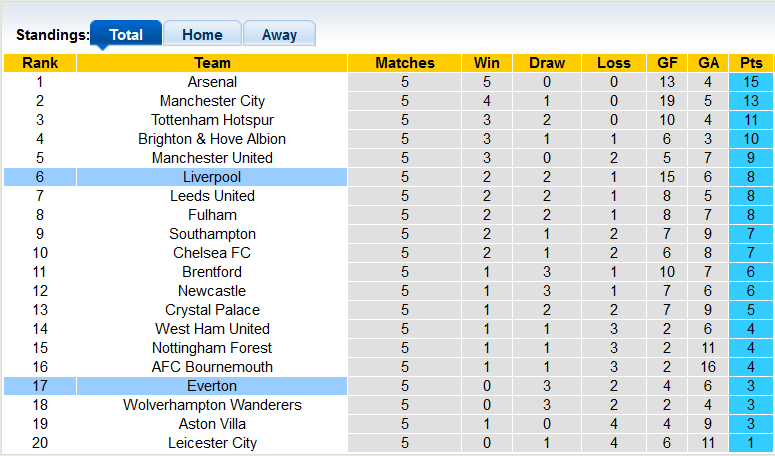
Task: Switch to the Total standings tab
Action: tap(126, 35)
